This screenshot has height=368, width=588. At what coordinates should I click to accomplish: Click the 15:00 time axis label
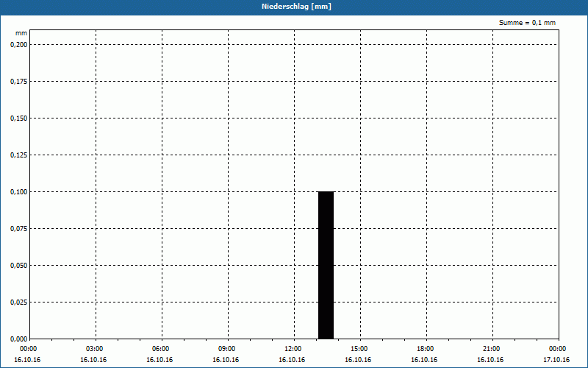(x=359, y=349)
